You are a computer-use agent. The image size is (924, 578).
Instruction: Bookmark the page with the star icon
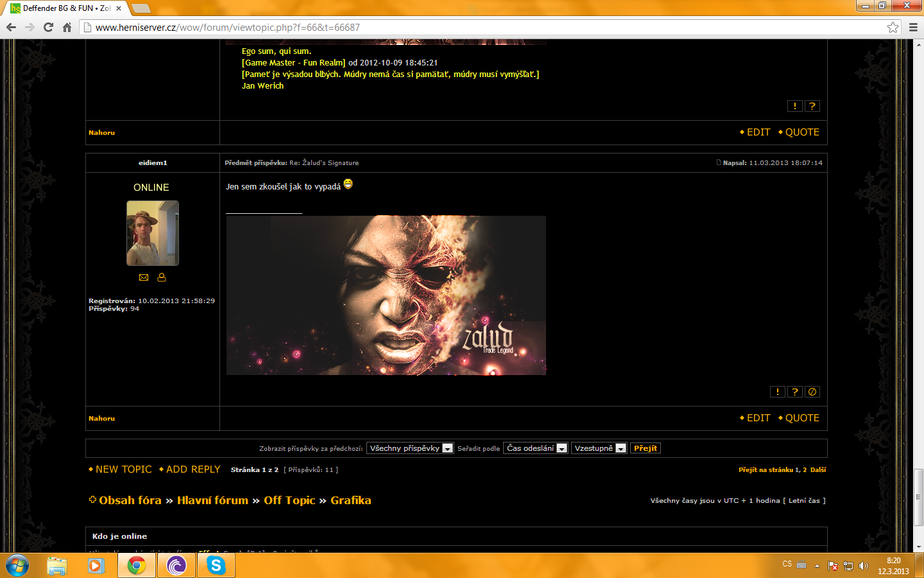click(893, 27)
